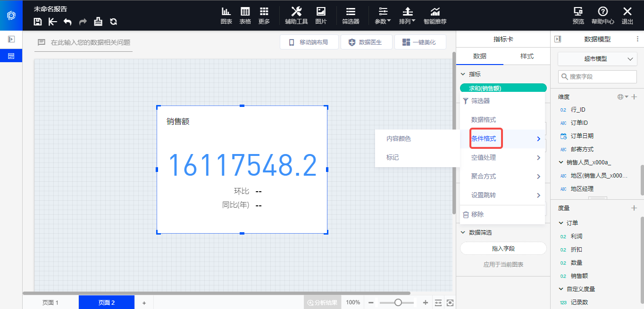Add a dimension with 维度 plus icon

pos(635,97)
